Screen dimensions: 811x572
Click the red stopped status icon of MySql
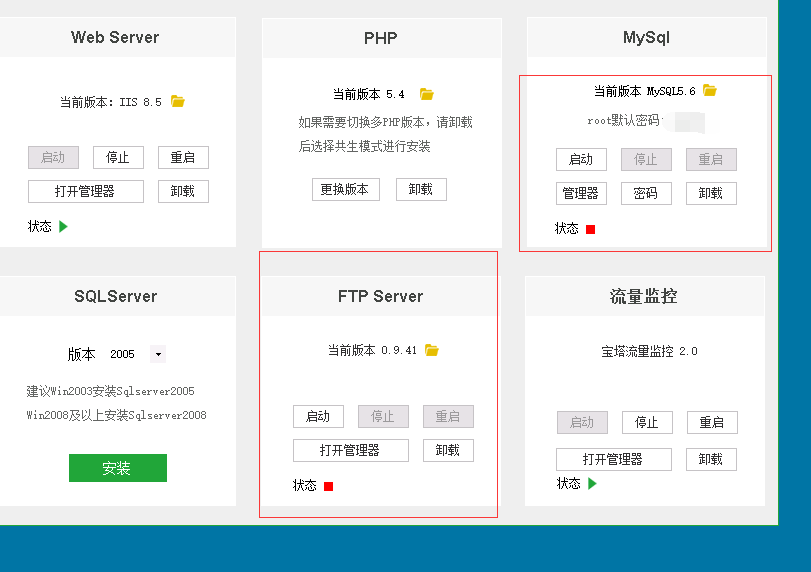click(590, 229)
